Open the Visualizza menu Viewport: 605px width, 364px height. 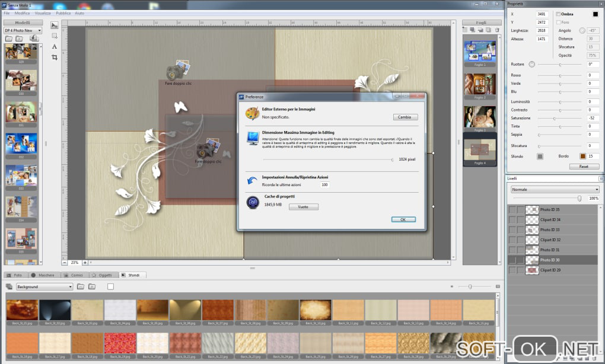(x=43, y=13)
